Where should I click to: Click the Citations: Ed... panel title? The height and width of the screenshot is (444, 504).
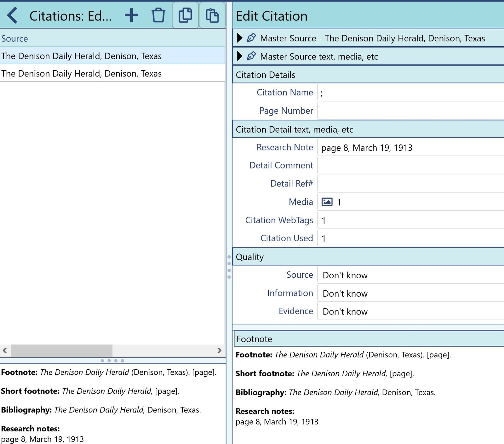[x=71, y=16]
